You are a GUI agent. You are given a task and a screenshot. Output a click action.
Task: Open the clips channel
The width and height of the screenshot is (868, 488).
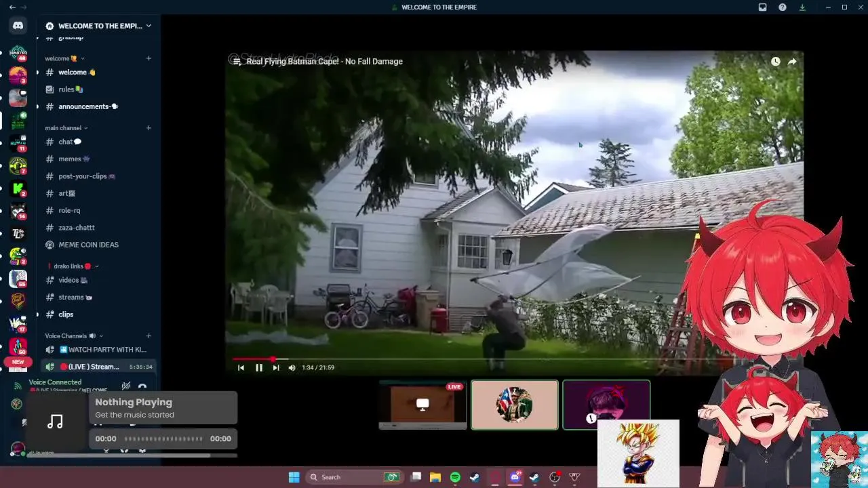(x=98, y=314)
